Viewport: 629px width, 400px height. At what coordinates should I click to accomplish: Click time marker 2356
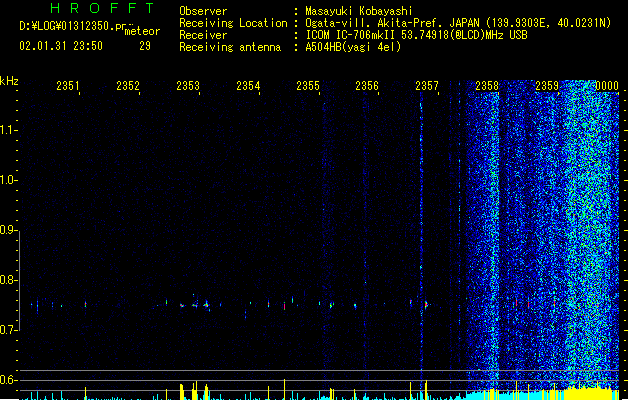[x=367, y=86]
